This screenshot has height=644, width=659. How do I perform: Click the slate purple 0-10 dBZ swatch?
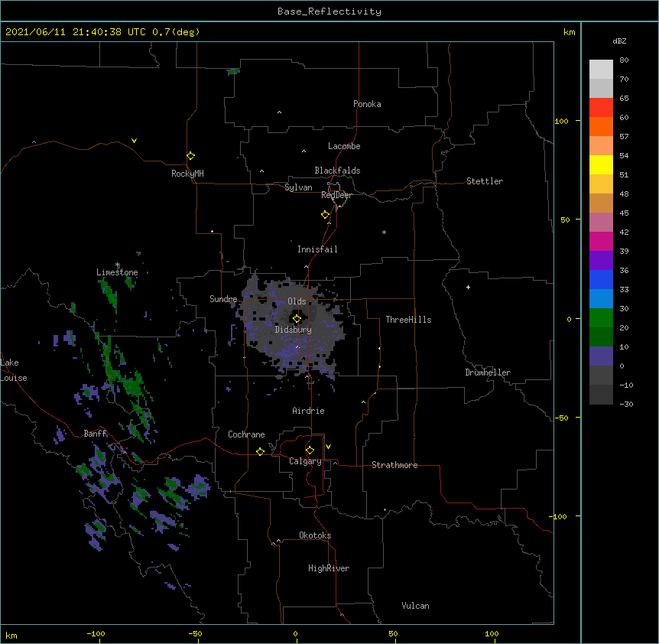601,356
